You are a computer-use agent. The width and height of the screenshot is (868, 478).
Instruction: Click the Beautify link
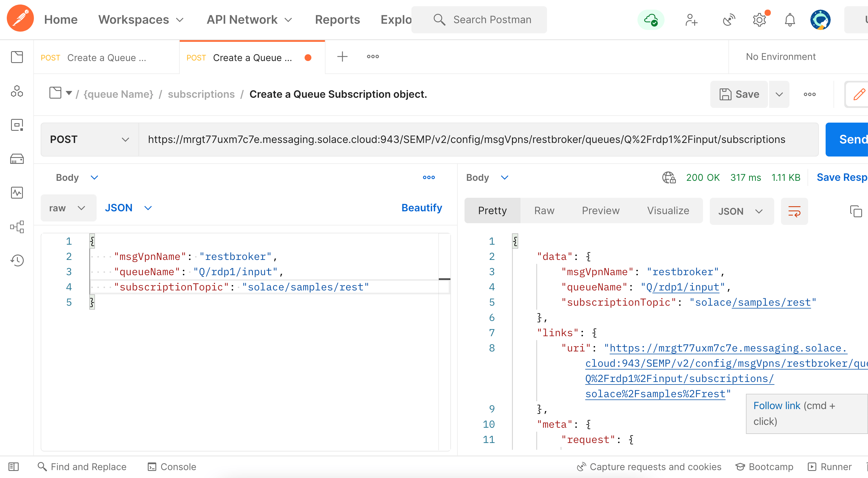(422, 208)
